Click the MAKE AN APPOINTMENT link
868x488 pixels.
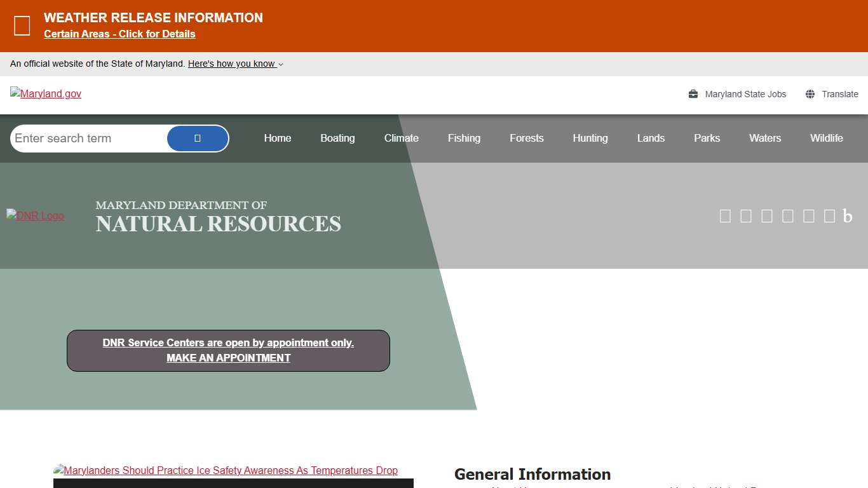point(228,358)
